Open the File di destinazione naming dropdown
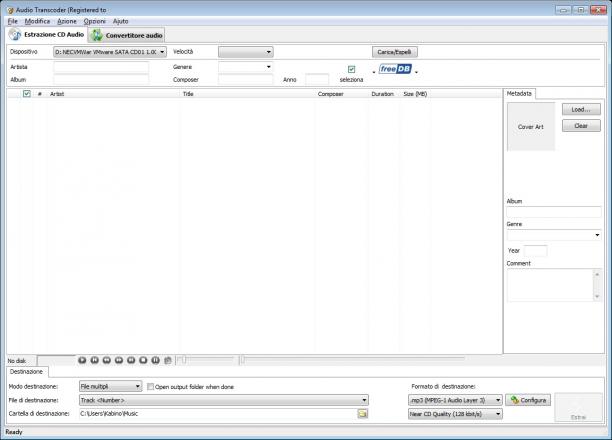 (x=224, y=400)
